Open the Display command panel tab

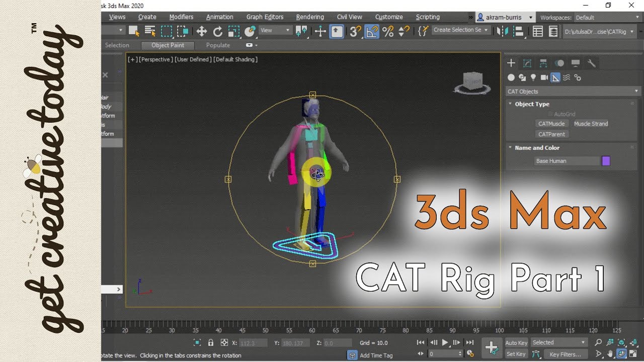pos(576,63)
